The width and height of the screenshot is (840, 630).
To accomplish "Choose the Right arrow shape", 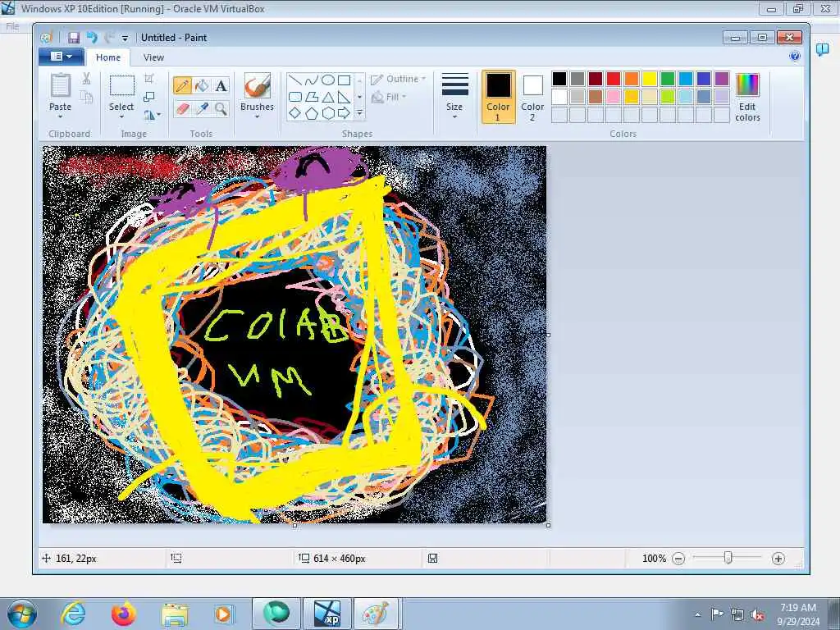I will point(345,113).
